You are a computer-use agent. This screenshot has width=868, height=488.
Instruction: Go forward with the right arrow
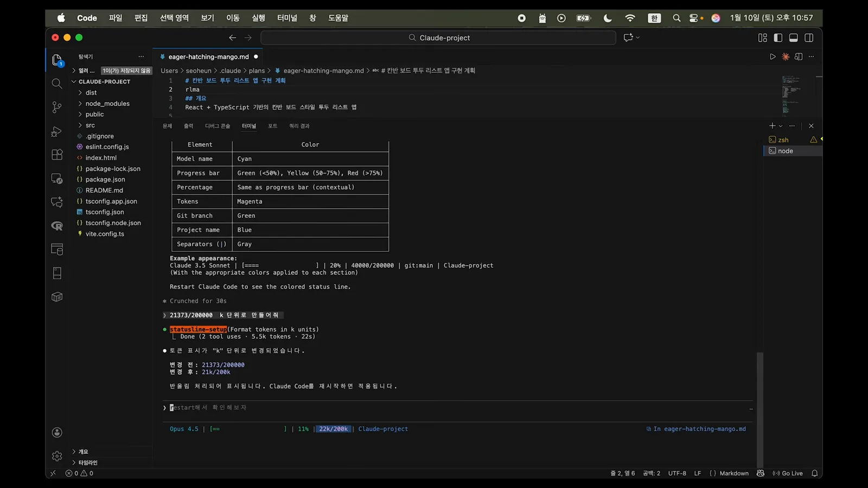[x=248, y=37]
